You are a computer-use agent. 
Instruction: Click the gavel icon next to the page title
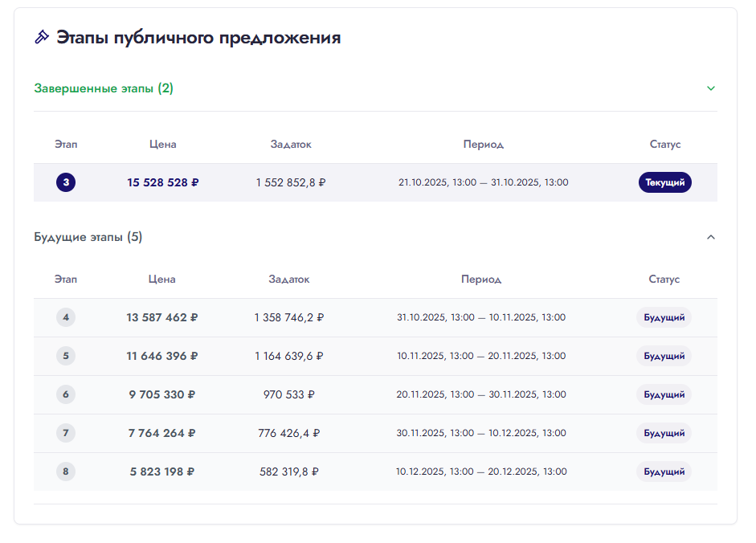coord(42,36)
